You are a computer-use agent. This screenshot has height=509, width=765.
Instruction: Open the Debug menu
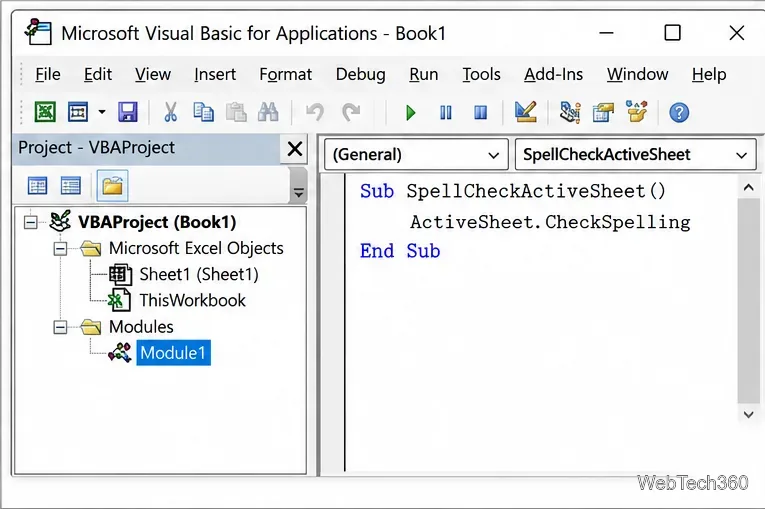(x=361, y=74)
